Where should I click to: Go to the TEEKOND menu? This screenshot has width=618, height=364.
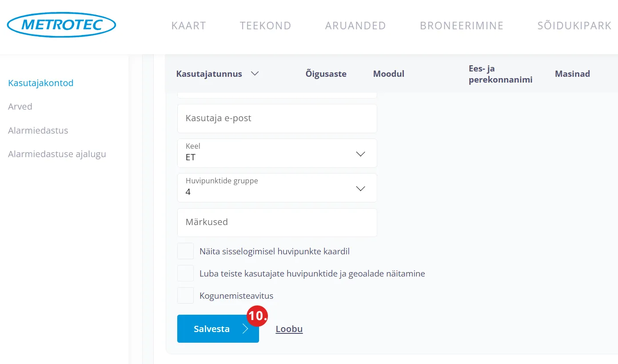point(265,26)
